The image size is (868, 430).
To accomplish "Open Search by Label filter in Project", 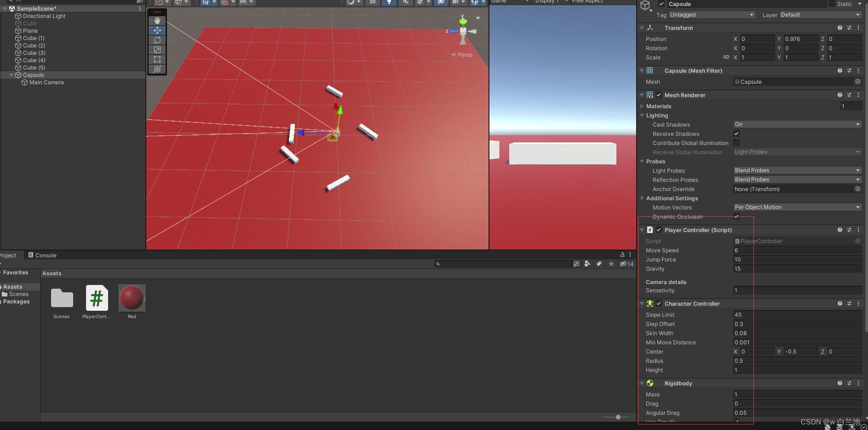I will 599,264.
